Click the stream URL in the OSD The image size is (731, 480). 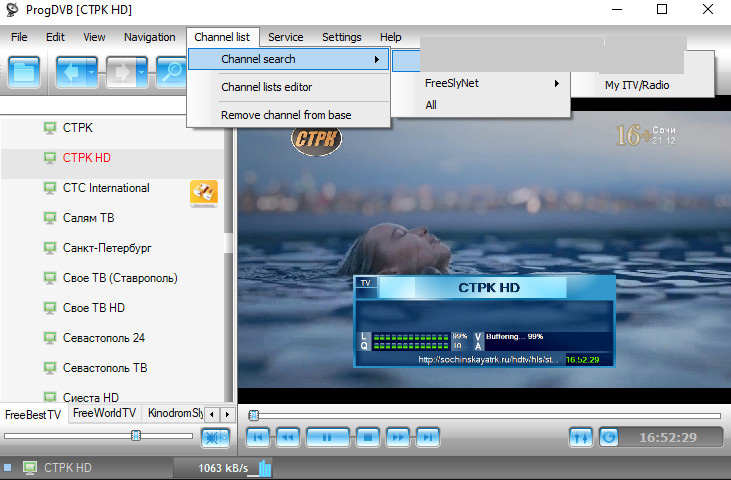(x=488, y=359)
